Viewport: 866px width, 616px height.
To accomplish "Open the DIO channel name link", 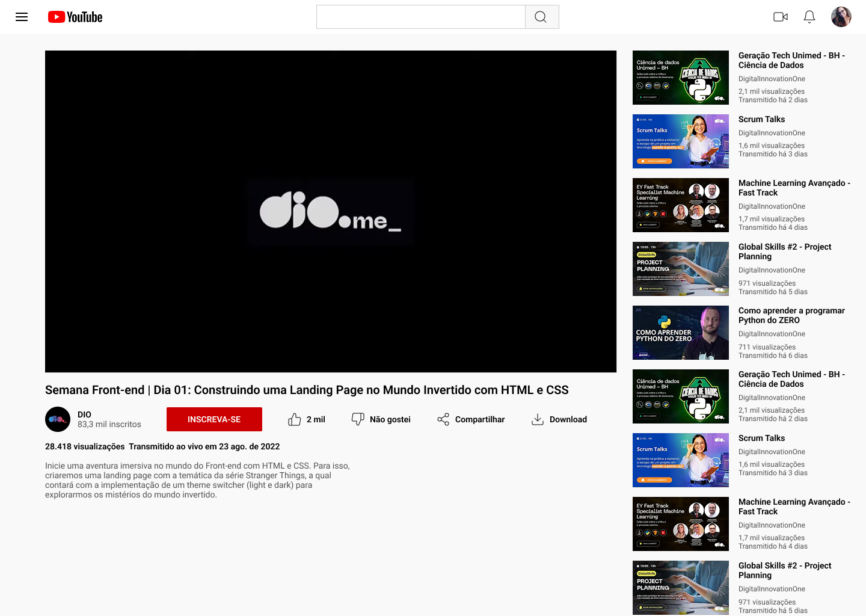I will click(x=84, y=414).
